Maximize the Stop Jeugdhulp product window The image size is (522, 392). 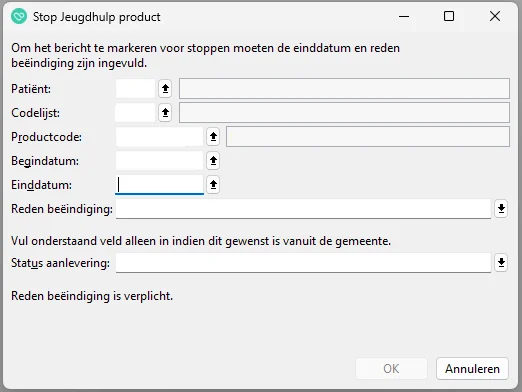[449, 16]
